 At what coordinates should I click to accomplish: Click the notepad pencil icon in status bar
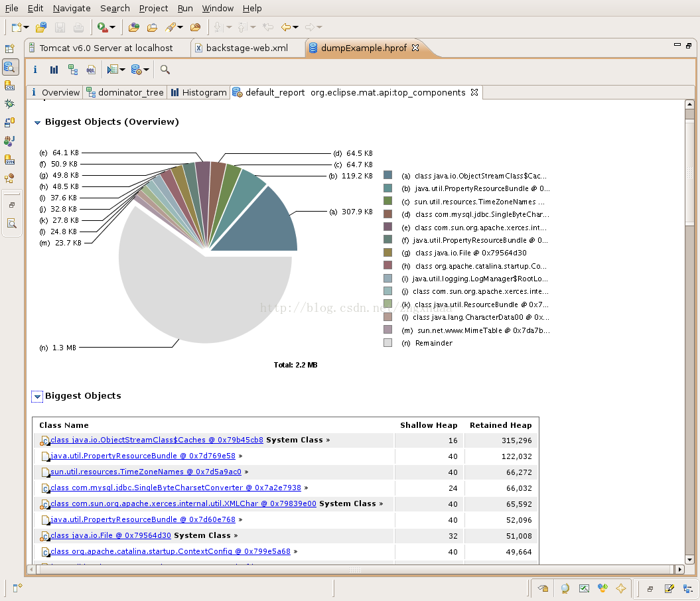[x=669, y=588]
